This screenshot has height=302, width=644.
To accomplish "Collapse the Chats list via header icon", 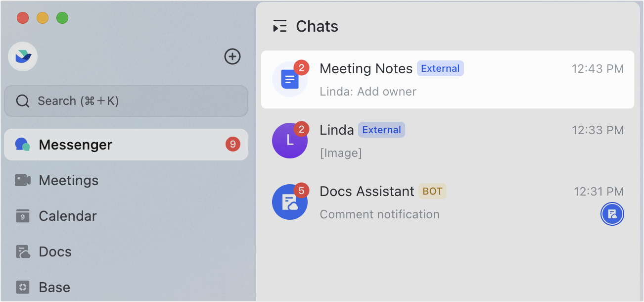I will [x=280, y=26].
